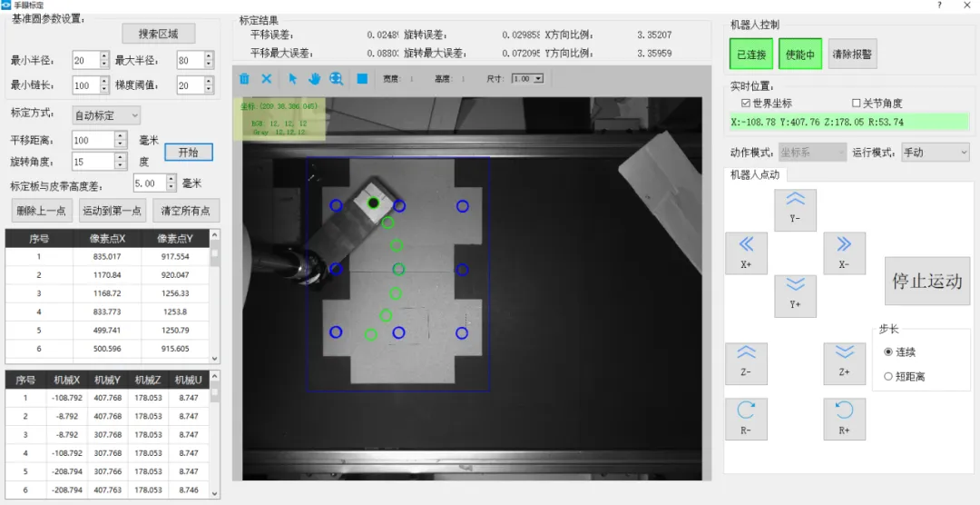Click the trash delete icon in image toolbar
Screen dimensions: 980x505
[x=244, y=79]
